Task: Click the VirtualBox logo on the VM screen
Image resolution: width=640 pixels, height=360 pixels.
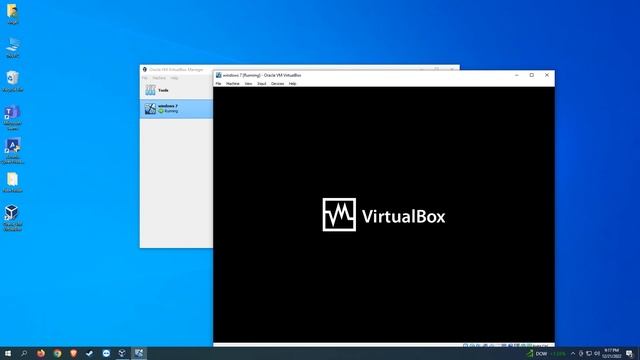Action: [384, 215]
